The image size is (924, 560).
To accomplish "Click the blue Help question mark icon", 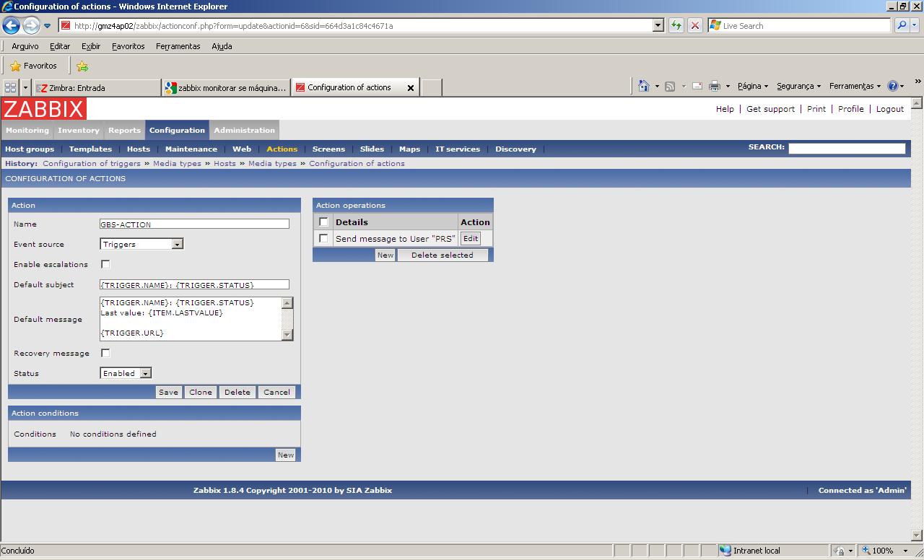I will tap(893, 86).
